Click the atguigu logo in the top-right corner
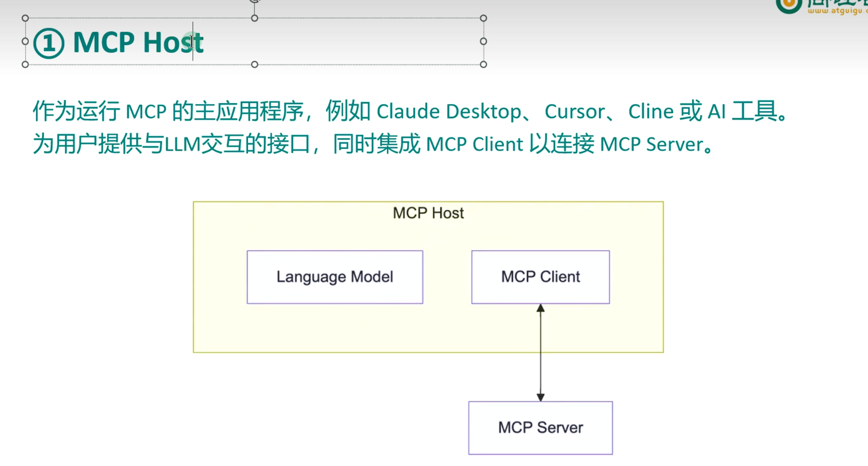Viewport: 868px width, 466px height. tap(789, 5)
